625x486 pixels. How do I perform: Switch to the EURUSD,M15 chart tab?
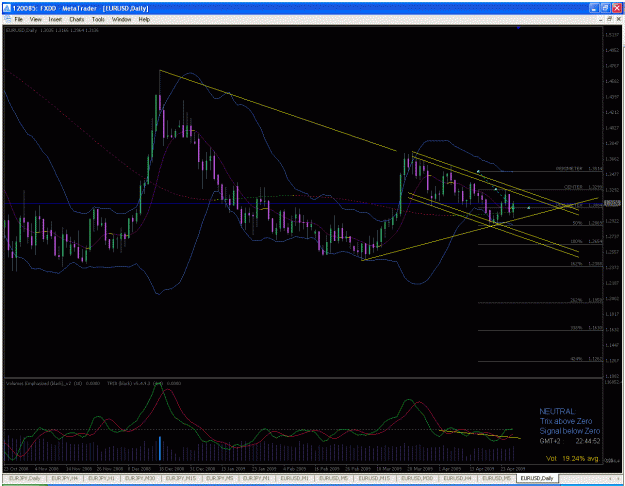[374, 478]
